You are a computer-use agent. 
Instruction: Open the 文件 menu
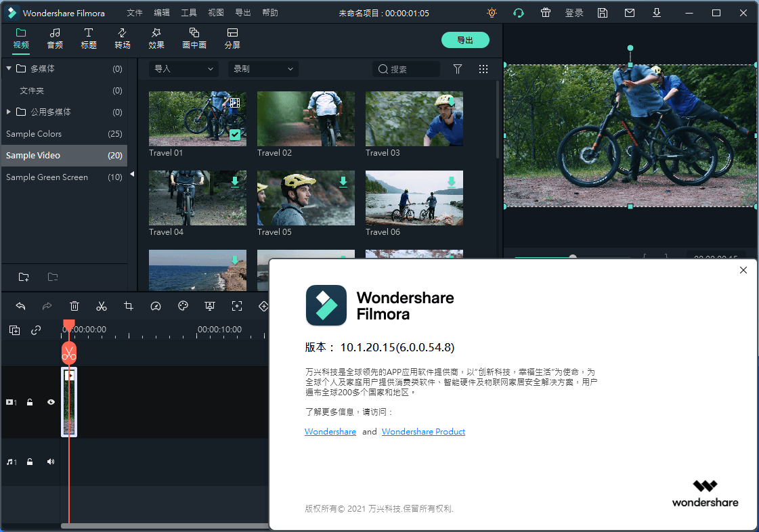coord(135,13)
